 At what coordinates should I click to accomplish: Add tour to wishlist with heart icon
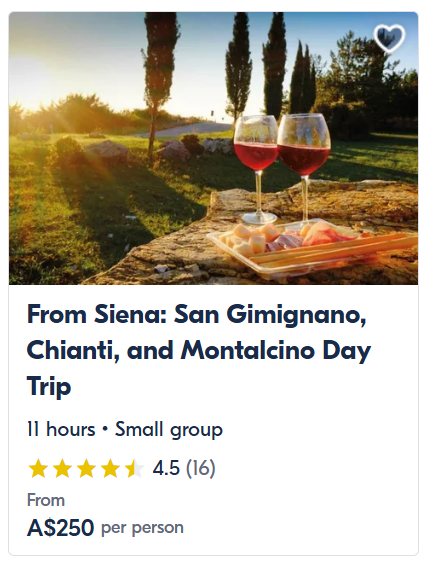pos(389,38)
